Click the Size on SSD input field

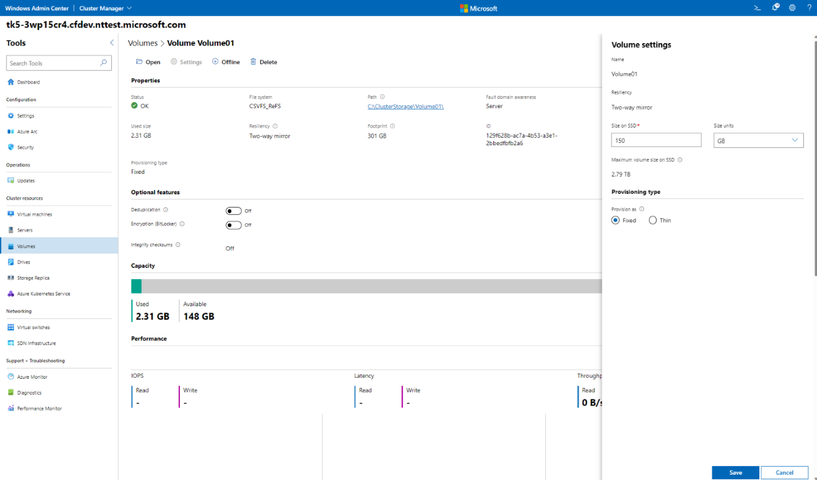(x=656, y=140)
